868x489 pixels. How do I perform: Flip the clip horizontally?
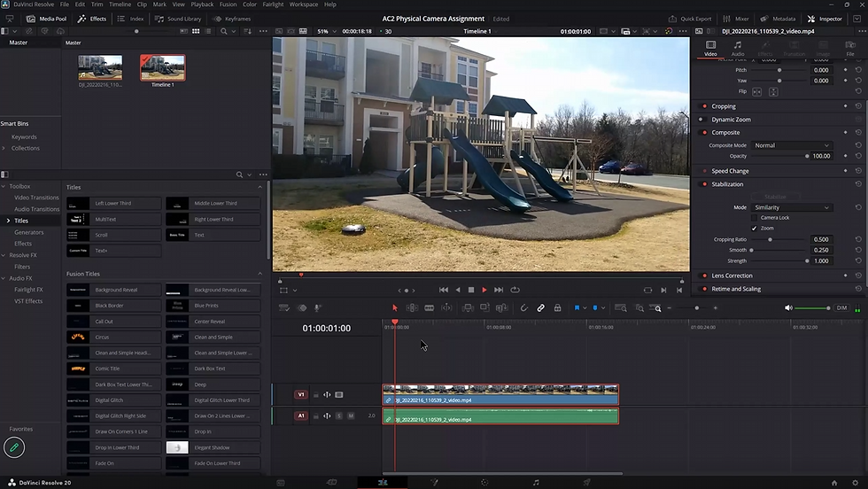click(x=756, y=91)
